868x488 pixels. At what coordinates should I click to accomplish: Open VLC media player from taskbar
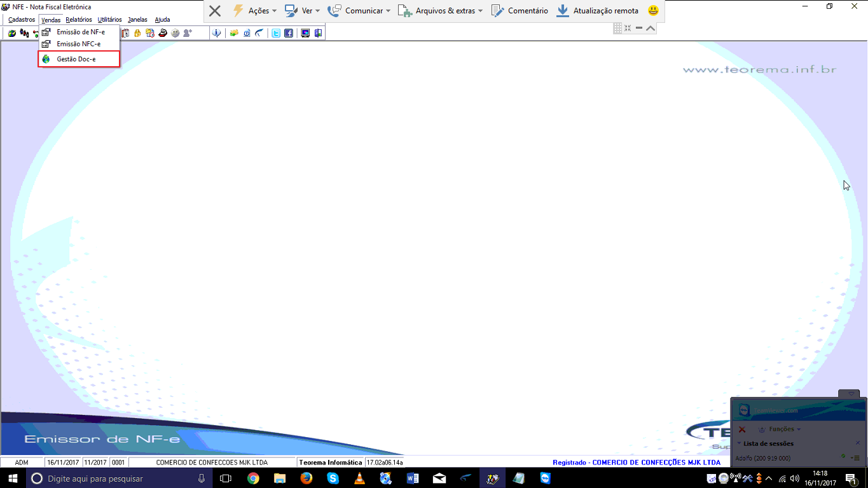[359, 478]
